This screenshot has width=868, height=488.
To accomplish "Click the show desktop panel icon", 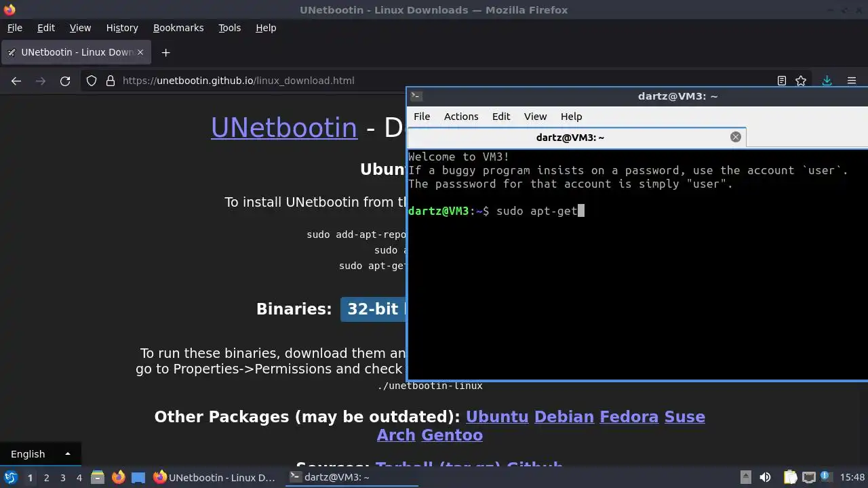I will 138,477.
